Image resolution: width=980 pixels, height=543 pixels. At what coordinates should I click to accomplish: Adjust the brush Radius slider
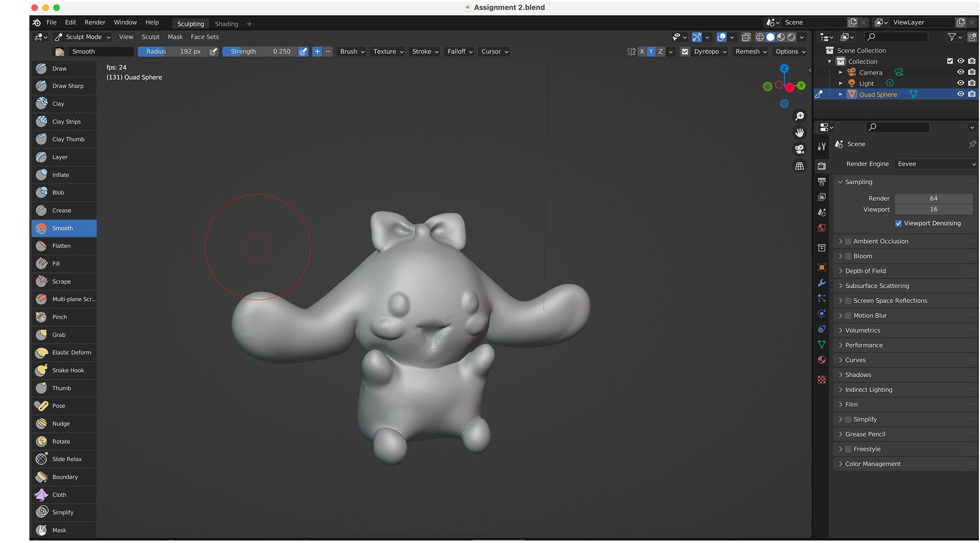[173, 52]
